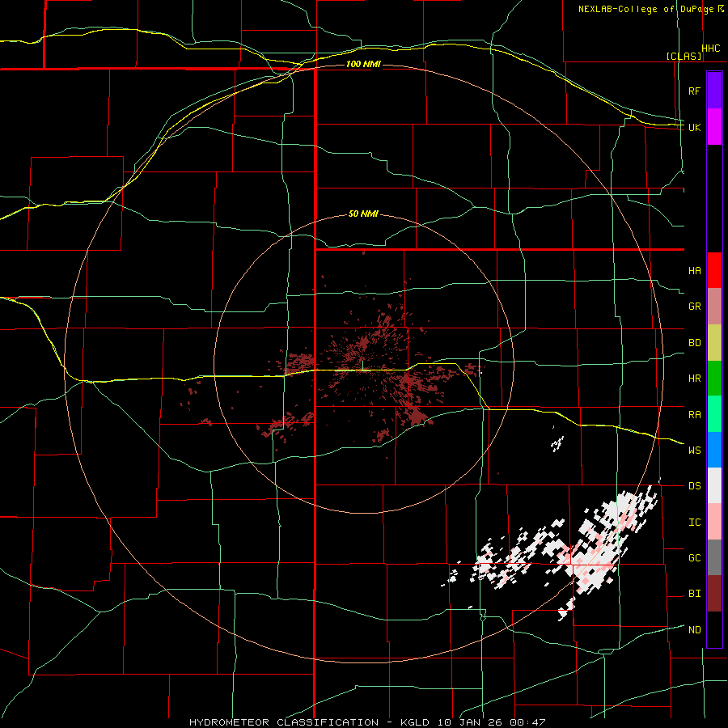Click the red HA legend swatch
This screenshot has width=728, height=728.
click(714, 270)
